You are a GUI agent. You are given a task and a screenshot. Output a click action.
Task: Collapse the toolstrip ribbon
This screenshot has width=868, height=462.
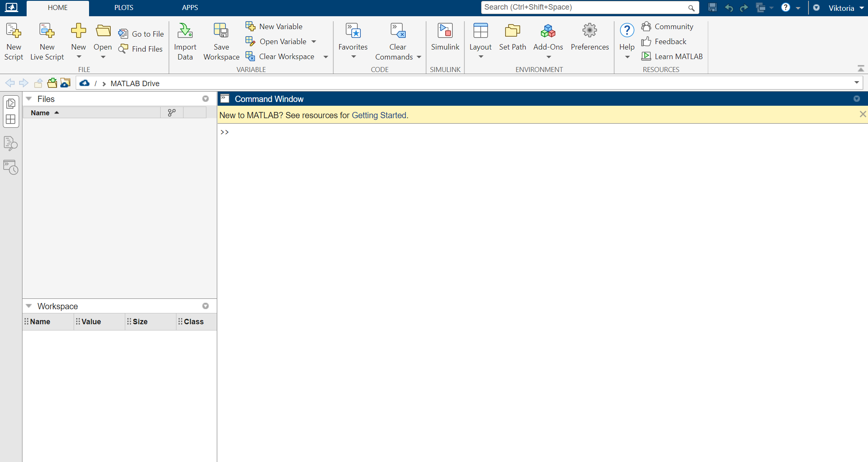pos(861,68)
